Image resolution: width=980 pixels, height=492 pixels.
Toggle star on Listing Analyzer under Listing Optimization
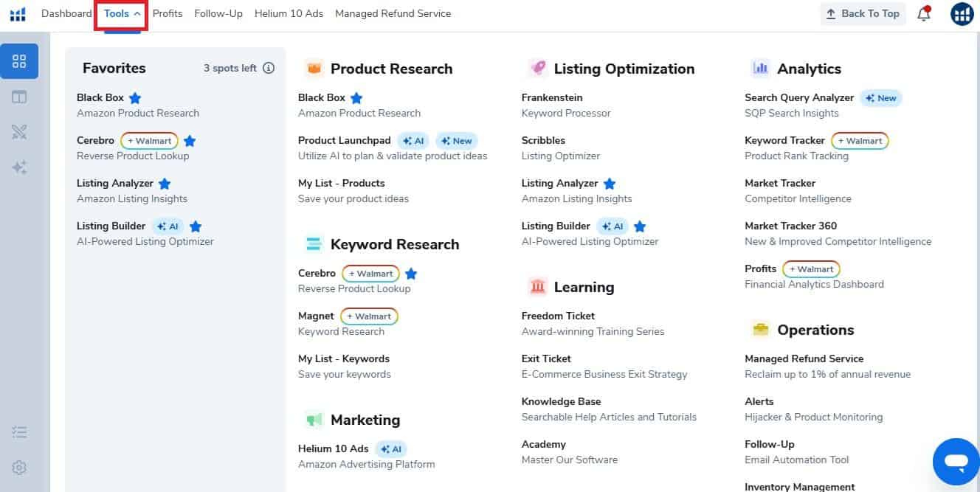(610, 184)
